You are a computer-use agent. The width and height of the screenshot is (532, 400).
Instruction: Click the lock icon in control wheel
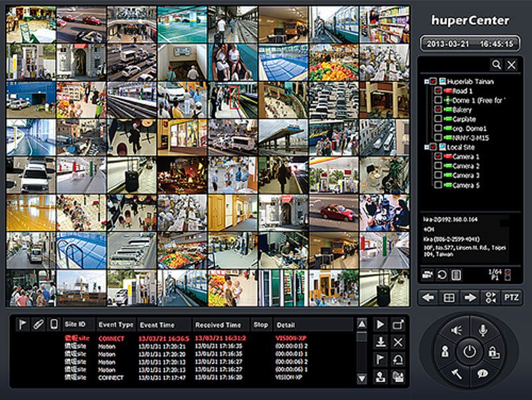click(493, 351)
